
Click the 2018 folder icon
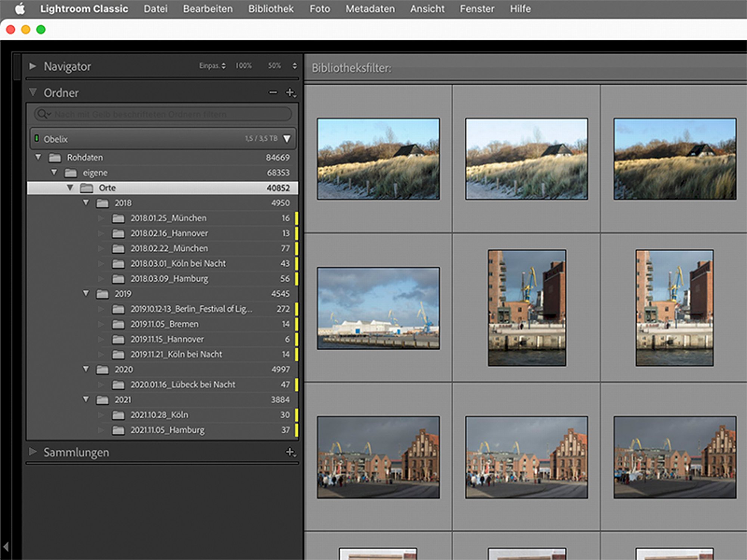(102, 203)
